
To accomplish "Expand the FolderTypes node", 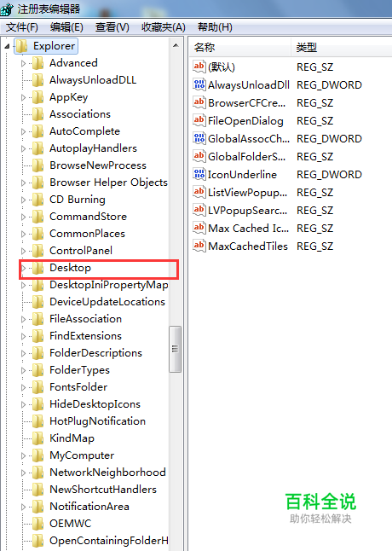I will coord(24,370).
